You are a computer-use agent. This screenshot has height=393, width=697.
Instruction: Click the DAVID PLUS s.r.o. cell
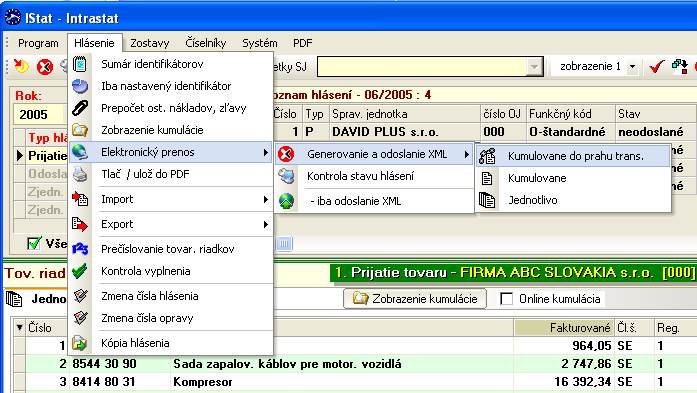(405, 132)
